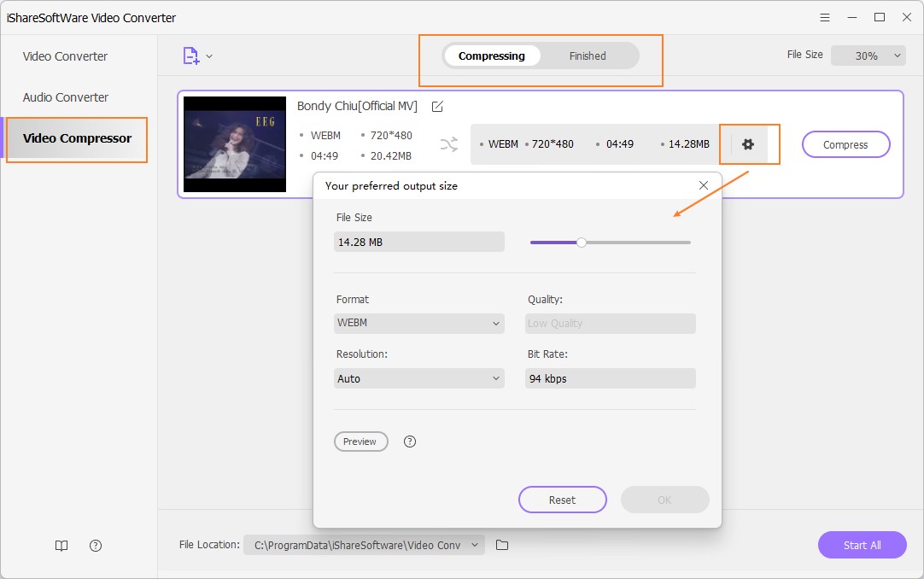Open Audio Converter in sidebar

pyautogui.click(x=66, y=97)
